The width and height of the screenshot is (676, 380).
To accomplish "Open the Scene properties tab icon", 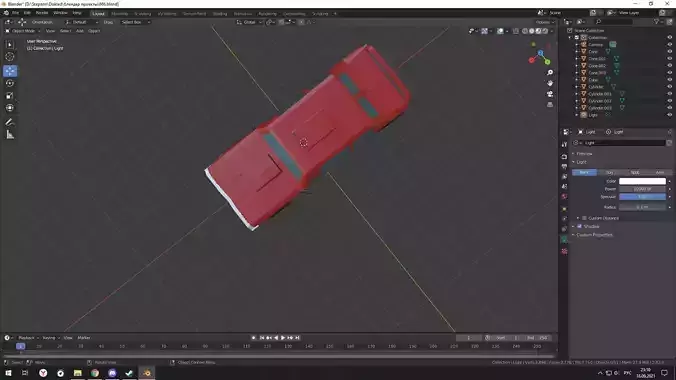I will pos(564,186).
